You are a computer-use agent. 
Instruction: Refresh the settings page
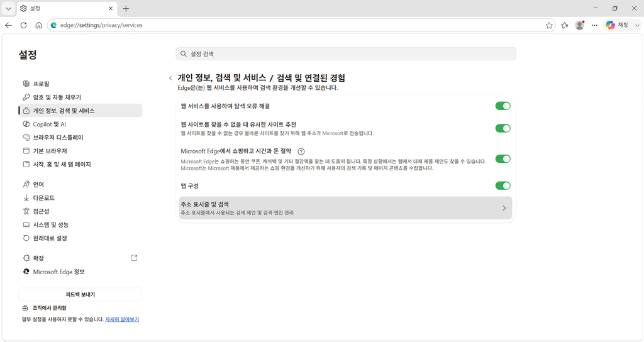click(24, 25)
